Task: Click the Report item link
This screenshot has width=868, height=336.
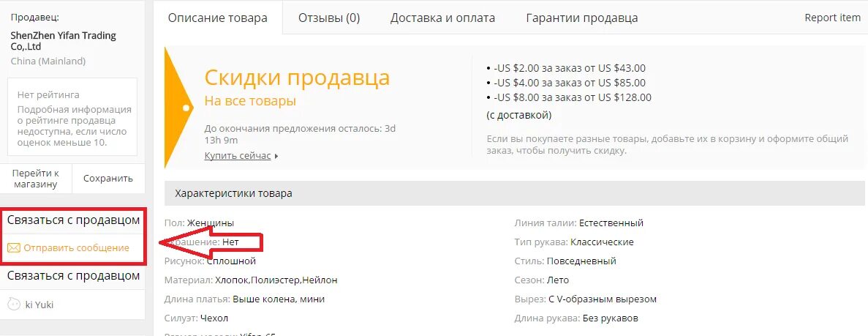Action: (x=833, y=17)
